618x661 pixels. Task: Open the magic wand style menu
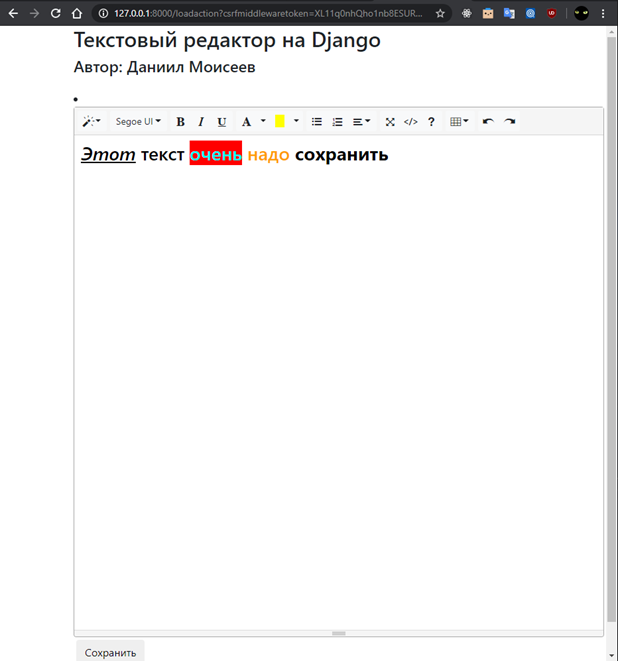point(91,122)
